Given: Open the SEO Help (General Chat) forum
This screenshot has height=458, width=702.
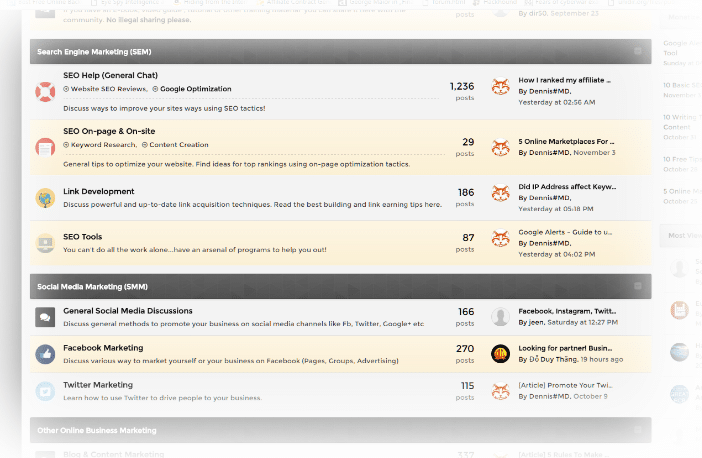Looking at the screenshot, I should point(111,75).
